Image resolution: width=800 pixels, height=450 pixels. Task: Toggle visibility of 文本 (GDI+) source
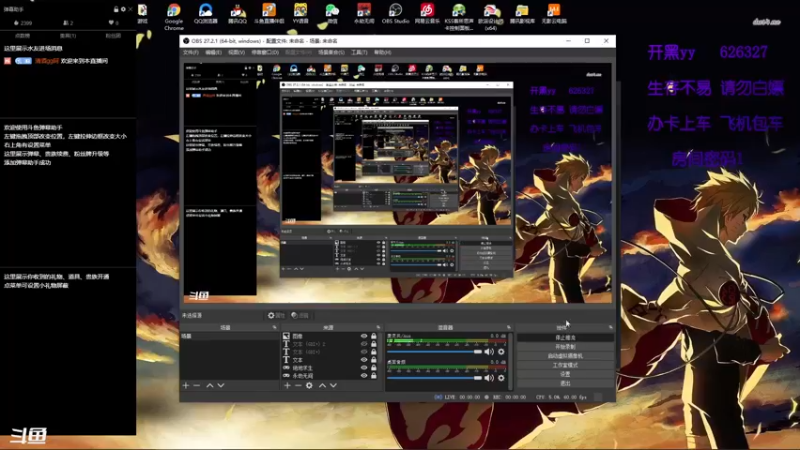click(x=364, y=352)
